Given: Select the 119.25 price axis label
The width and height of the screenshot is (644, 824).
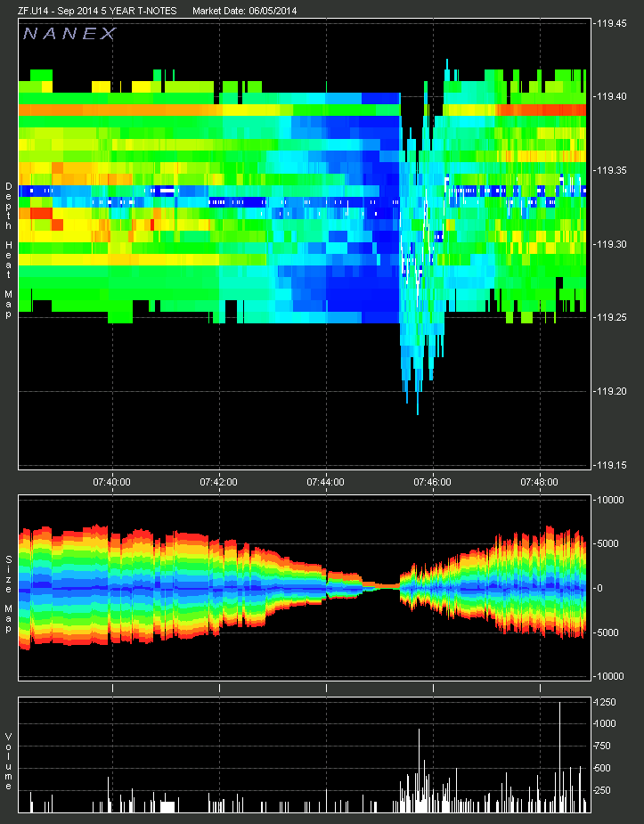Looking at the screenshot, I should [x=610, y=317].
